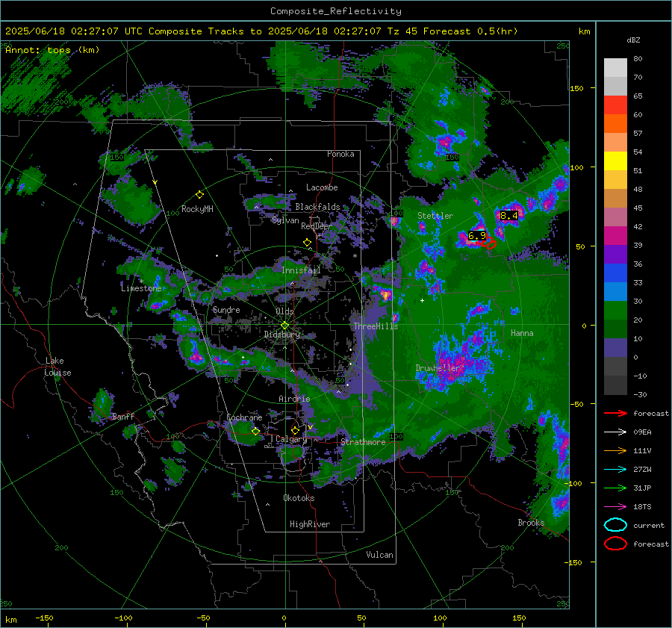Click the 'Forecast 0.5(hr)' header text

[470, 31]
